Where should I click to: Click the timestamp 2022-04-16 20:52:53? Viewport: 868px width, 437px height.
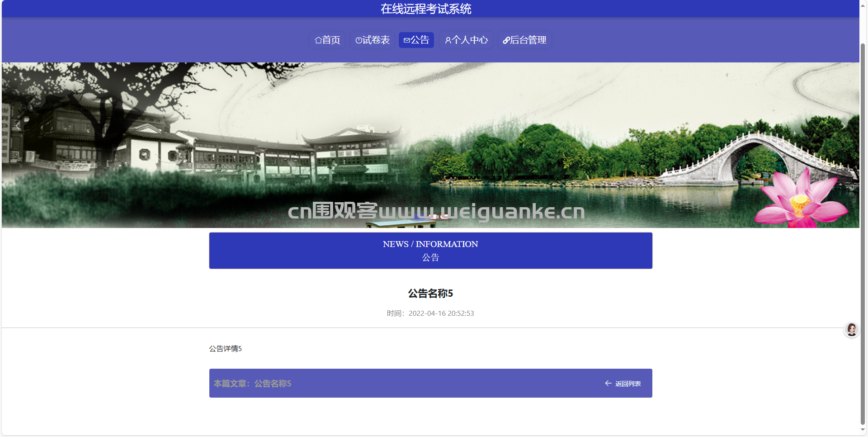[441, 313]
